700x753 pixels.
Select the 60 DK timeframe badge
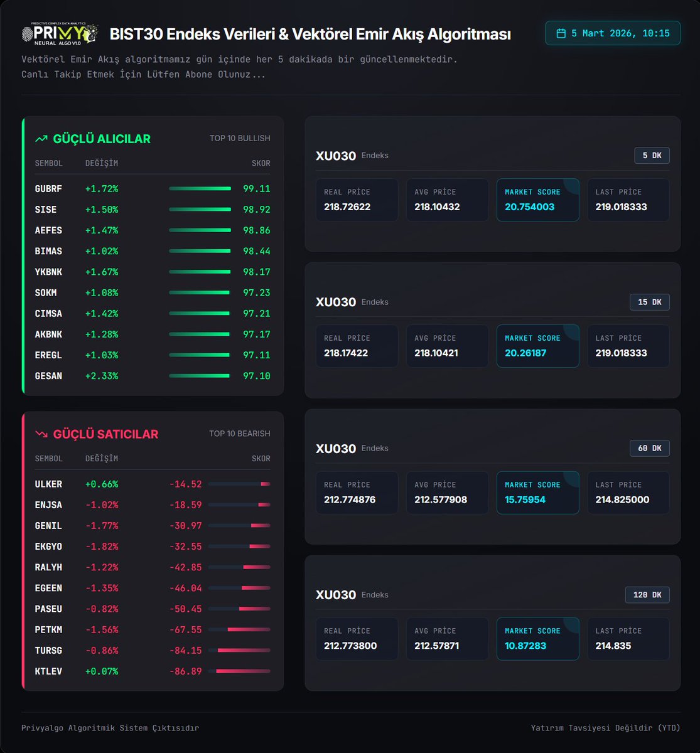(x=650, y=448)
